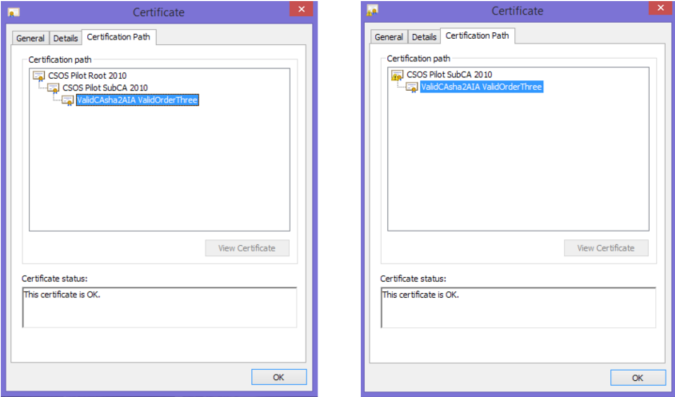Click right window SubCA warning certificate icon
The height and width of the screenshot is (397, 675).
click(397, 75)
